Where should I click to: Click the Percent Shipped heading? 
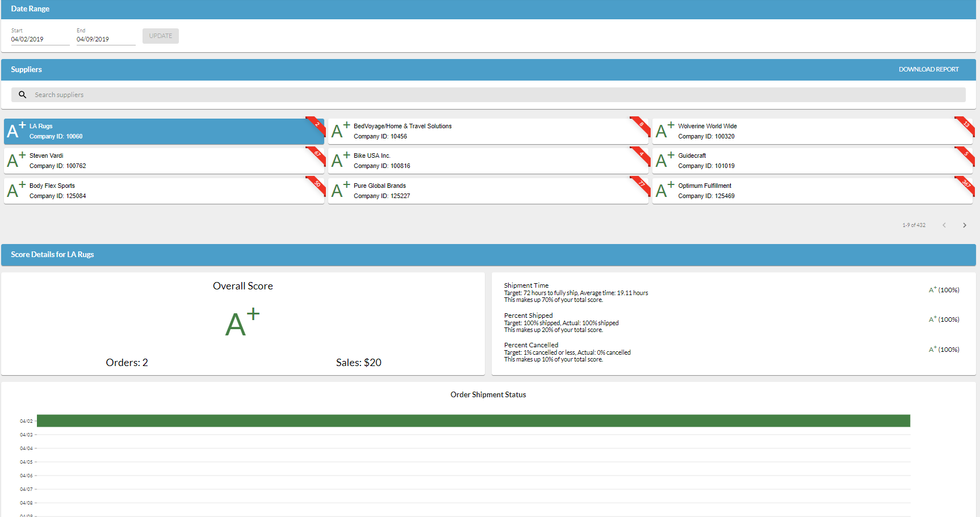pyautogui.click(x=528, y=316)
